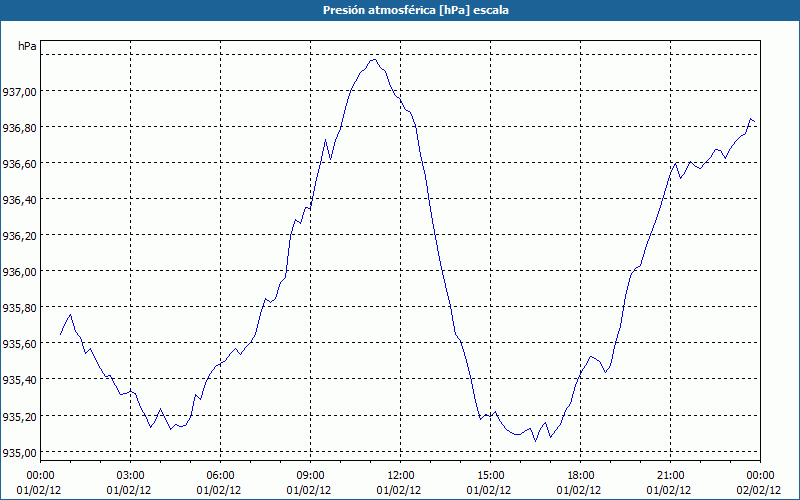Select the 935,40 y-axis value
The width and height of the screenshot is (800, 500).
click(x=20, y=380)
